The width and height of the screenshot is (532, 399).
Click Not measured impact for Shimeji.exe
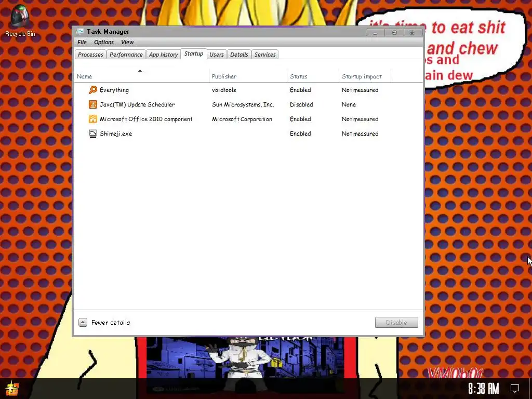tap(360, 134)
